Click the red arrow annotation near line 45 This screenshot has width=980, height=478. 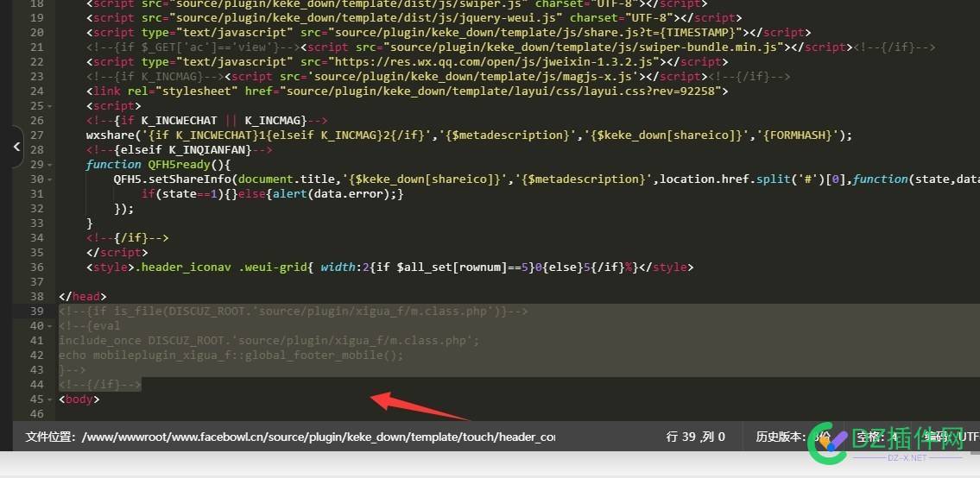[420, 406]
